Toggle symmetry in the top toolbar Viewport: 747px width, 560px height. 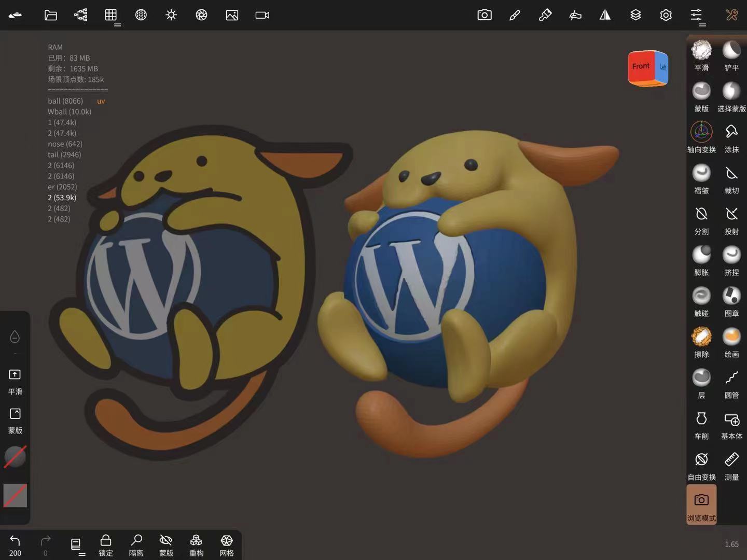click(605, 15)
